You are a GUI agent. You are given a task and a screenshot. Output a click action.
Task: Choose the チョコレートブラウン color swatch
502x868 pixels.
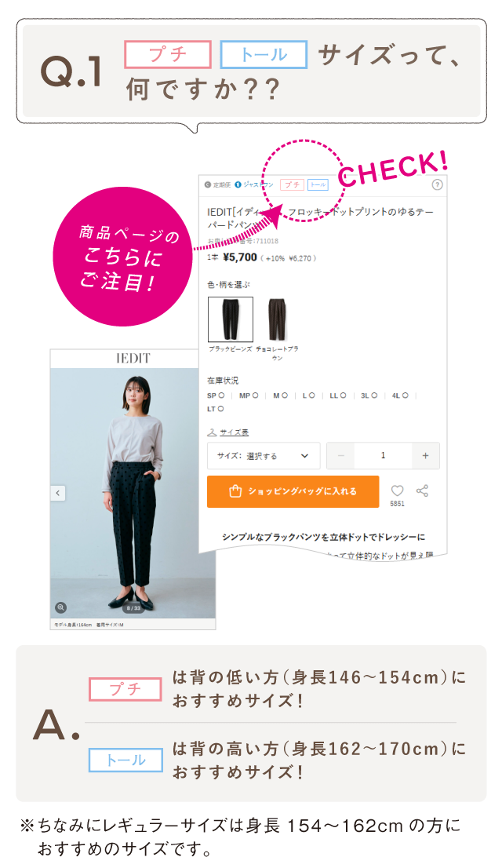277,319
